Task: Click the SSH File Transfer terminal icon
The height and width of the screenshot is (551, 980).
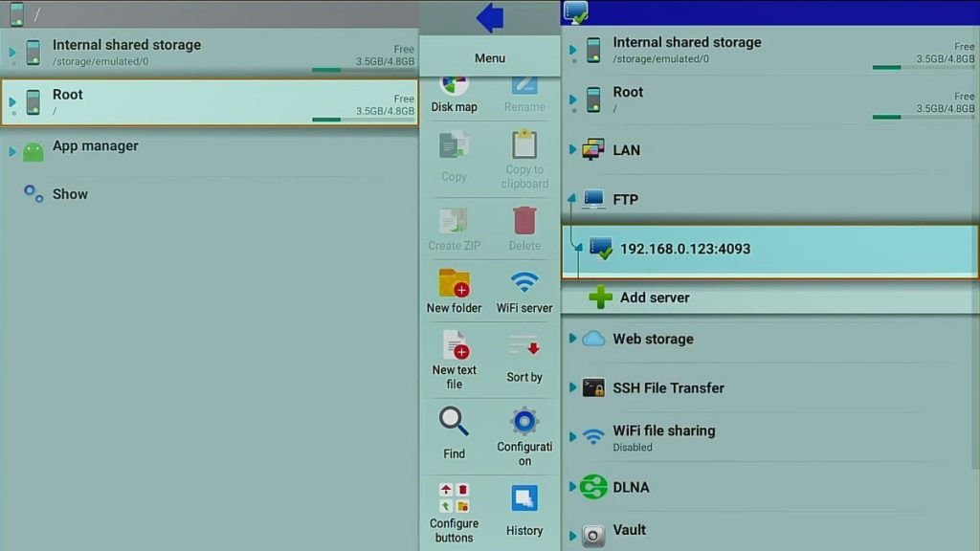Action: click(x=593, y=387)
